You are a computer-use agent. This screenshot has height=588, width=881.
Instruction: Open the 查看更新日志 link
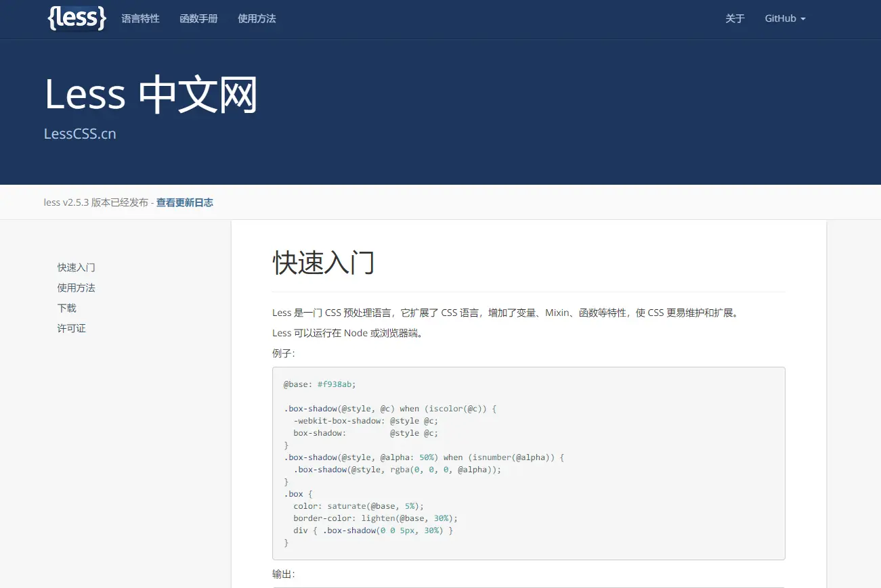click(x=185, y=202)
